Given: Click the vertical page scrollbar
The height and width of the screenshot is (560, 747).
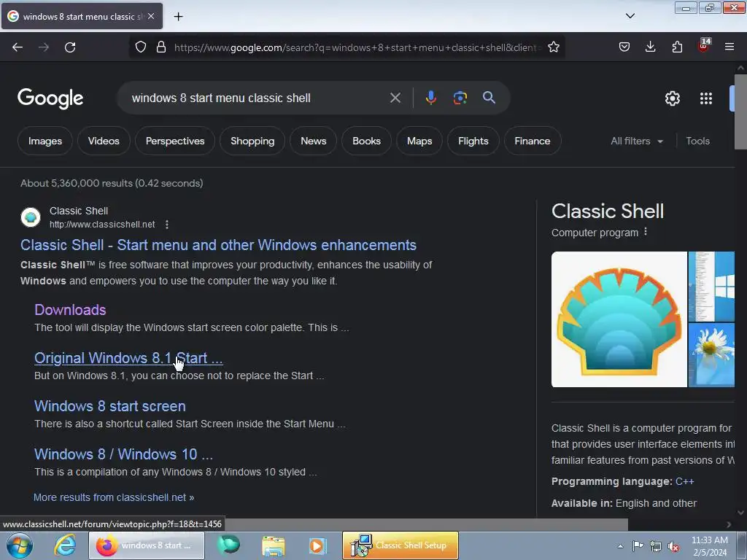Looking at the screenshot, I should coord(740,111).
